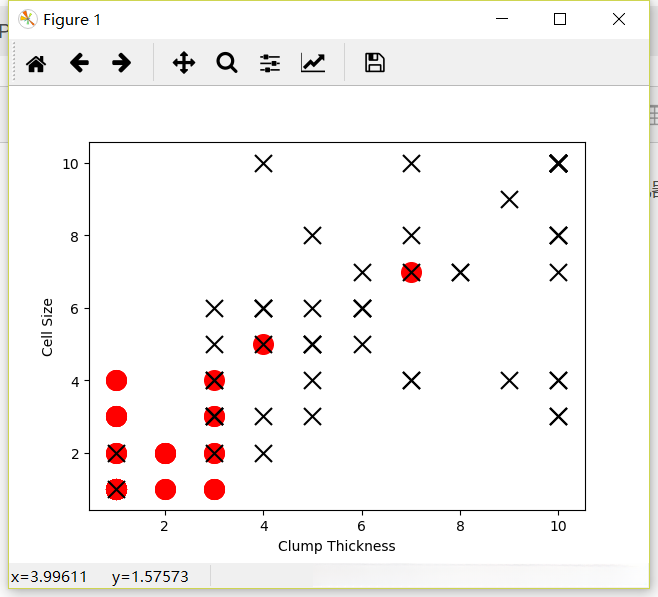
Task: Save the figure with floppy icon
Action: [375, 63]
